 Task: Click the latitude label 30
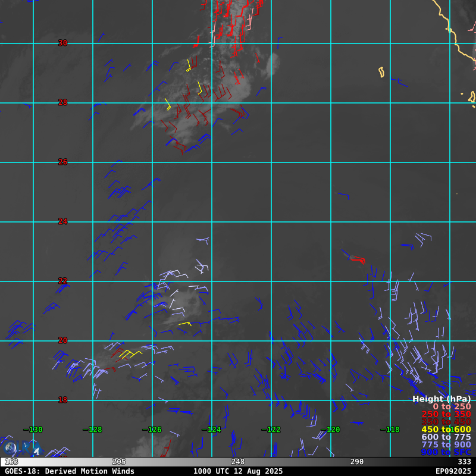63,43
